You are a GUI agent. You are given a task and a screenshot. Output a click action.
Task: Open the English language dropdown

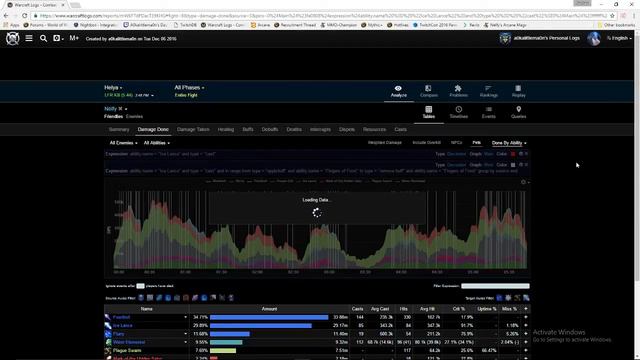[619, 38]
